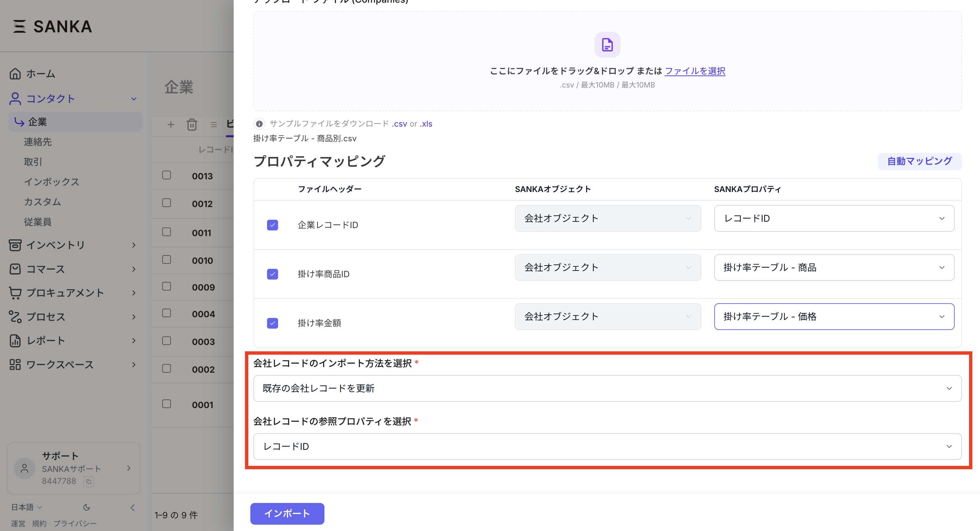Uncheck the 掛け率金額 mapping checkbox
The image size is (980, 531).
point(272,323)
